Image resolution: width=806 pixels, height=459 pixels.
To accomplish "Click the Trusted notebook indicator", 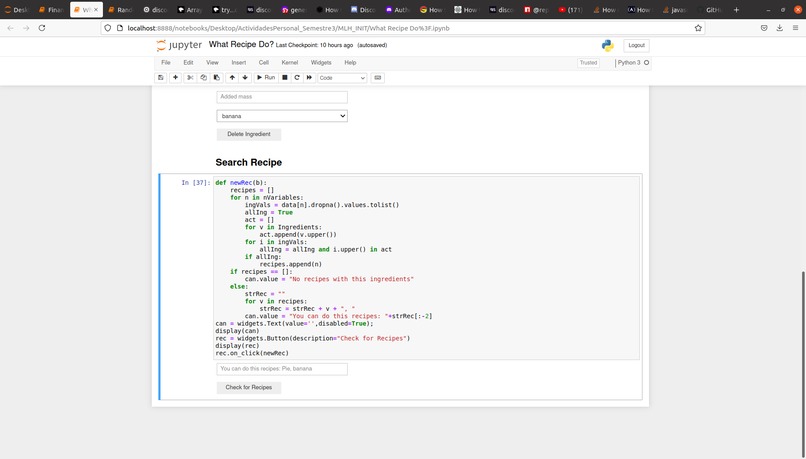I will [588, 63].
